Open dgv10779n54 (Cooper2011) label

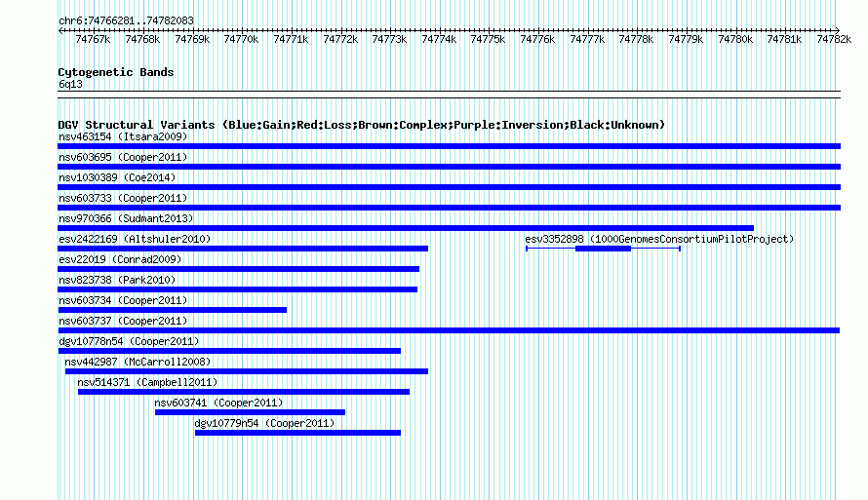point(264,423)
